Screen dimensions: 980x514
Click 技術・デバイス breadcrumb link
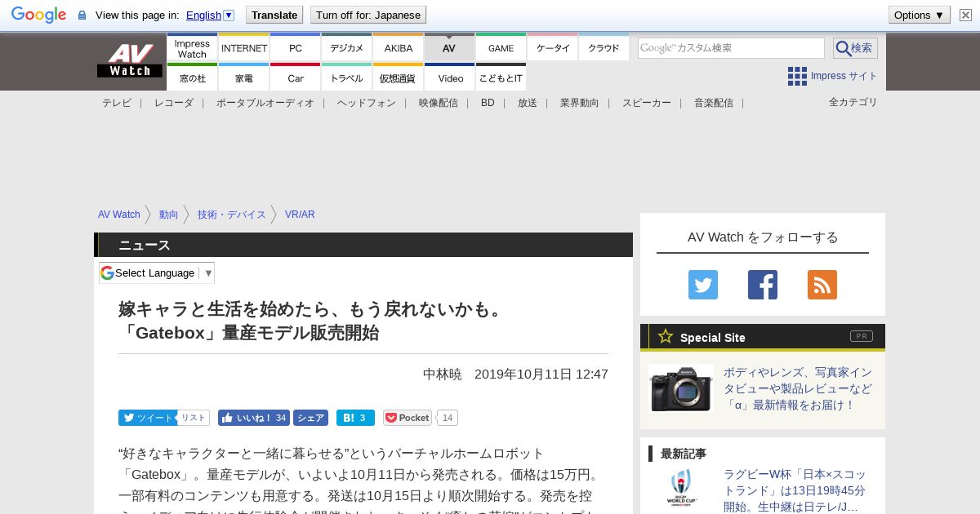(x=232, y=215)
